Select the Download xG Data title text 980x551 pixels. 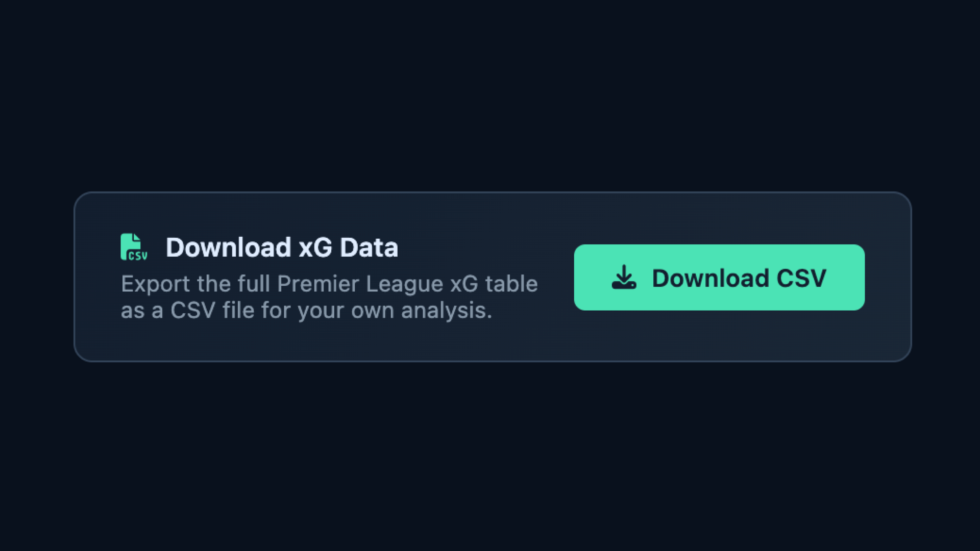pos(282,247)
